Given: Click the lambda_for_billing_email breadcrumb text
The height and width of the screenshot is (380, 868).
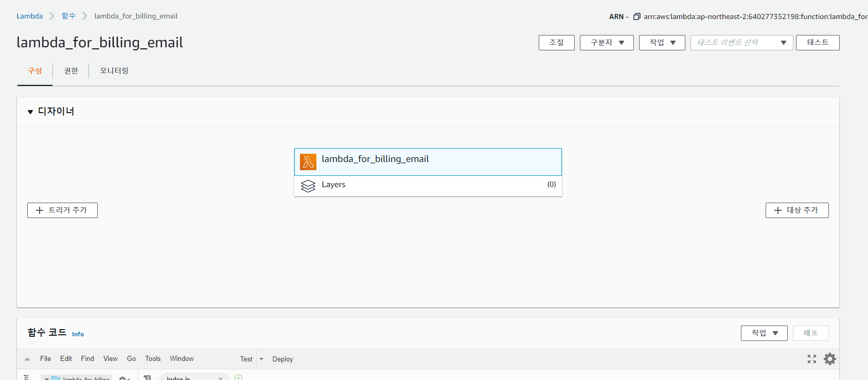Looking at the screenshot, I should pos(136,16).
